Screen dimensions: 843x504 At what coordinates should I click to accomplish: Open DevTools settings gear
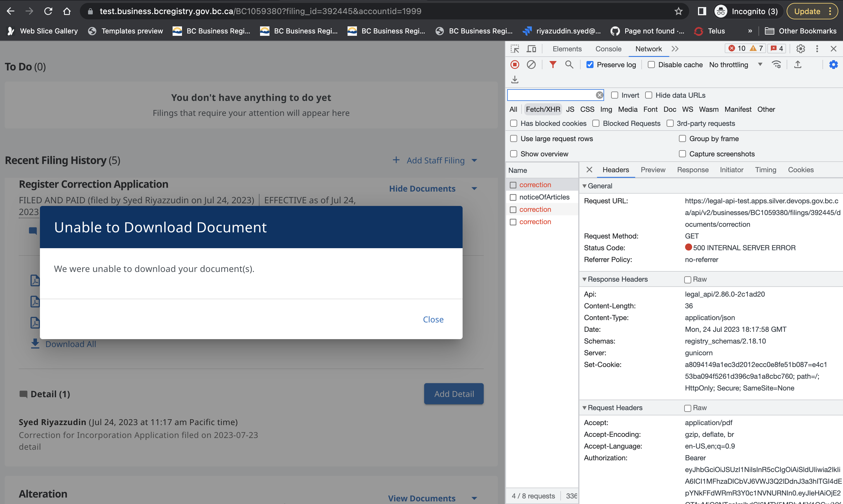(800, 49)
